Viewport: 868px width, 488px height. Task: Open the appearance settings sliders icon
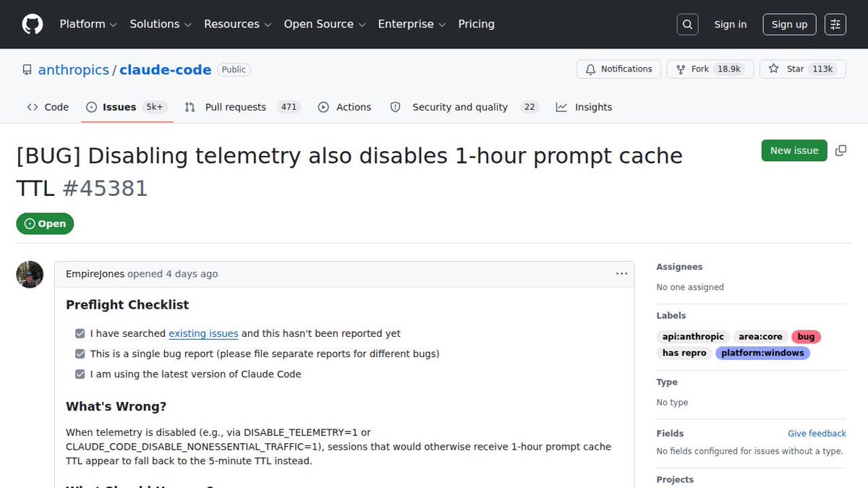point(835,24)
